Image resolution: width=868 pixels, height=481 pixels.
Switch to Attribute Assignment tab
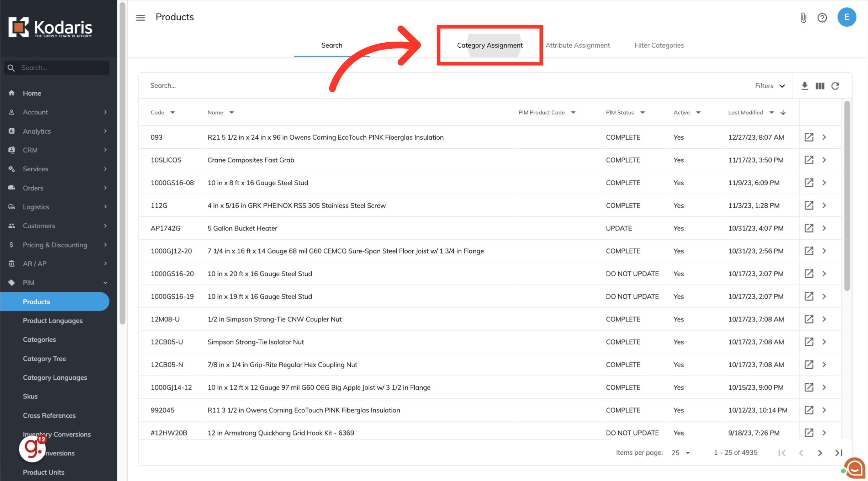point(577,45)
